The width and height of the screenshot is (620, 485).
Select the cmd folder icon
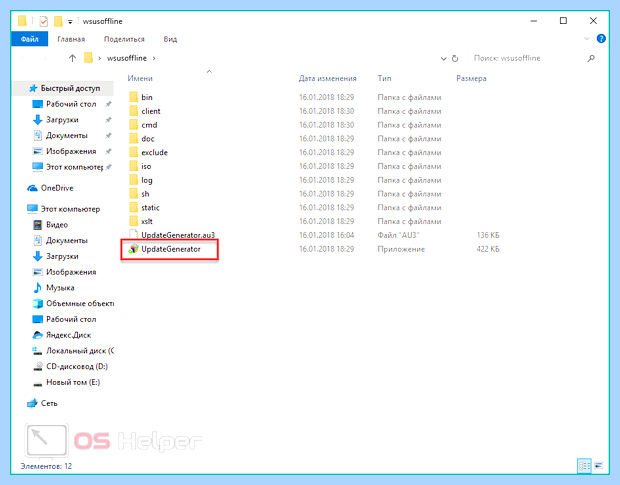(134, 125)
